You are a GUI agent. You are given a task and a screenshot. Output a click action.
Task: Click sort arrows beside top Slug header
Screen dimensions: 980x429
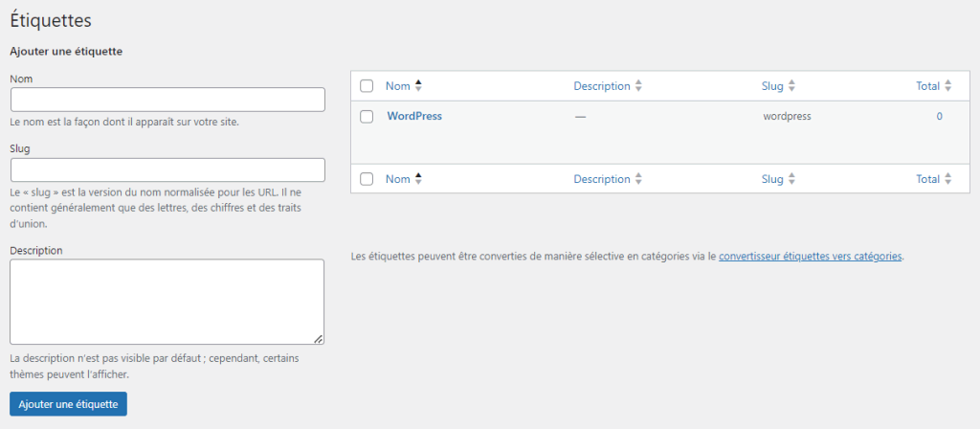(791, 86)
